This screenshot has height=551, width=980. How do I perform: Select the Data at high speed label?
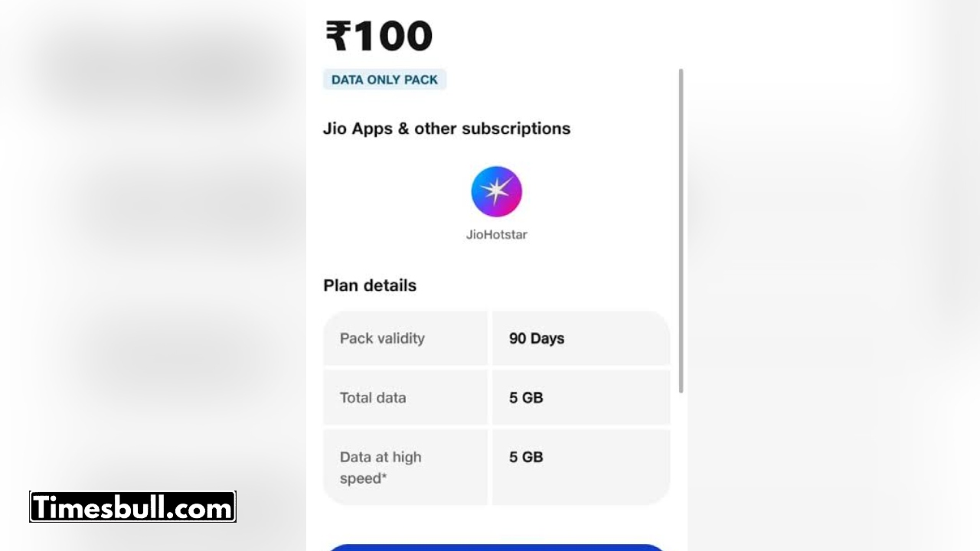[x=381, y=468]
